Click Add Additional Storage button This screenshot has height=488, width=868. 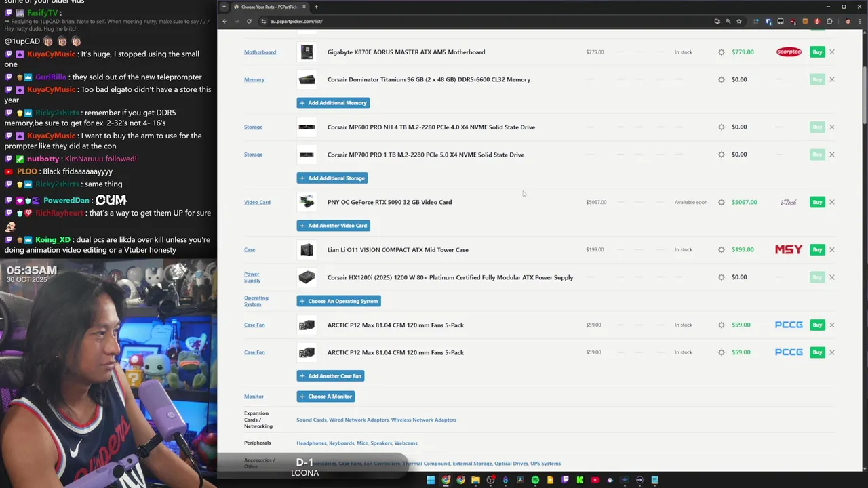332,178
